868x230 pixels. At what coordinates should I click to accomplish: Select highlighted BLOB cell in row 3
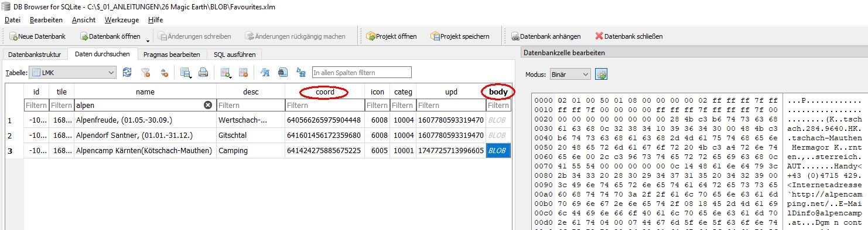[x=498, y=151]
